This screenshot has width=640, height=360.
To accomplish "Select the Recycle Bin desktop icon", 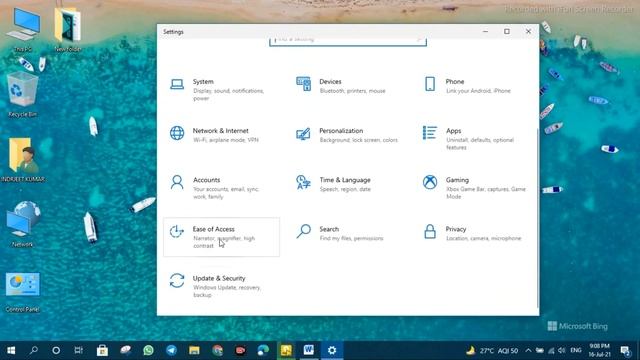I will pyautogui.click(x=22, y=95).
